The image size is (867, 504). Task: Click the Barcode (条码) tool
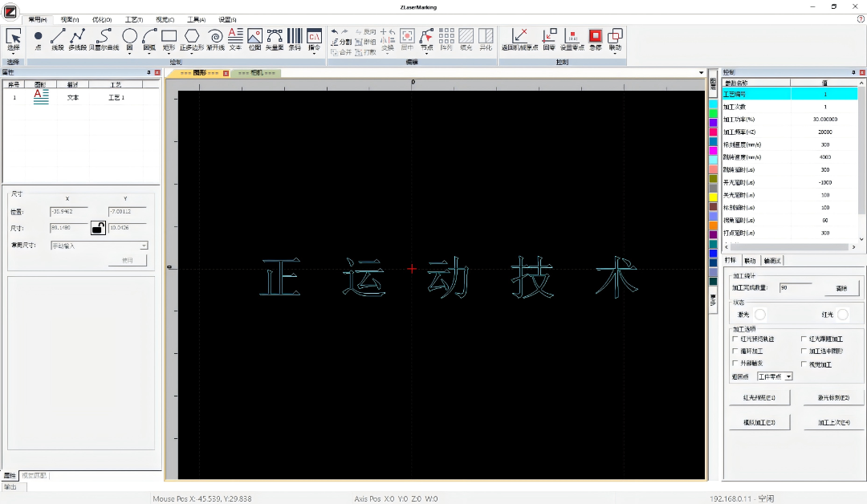294,38
